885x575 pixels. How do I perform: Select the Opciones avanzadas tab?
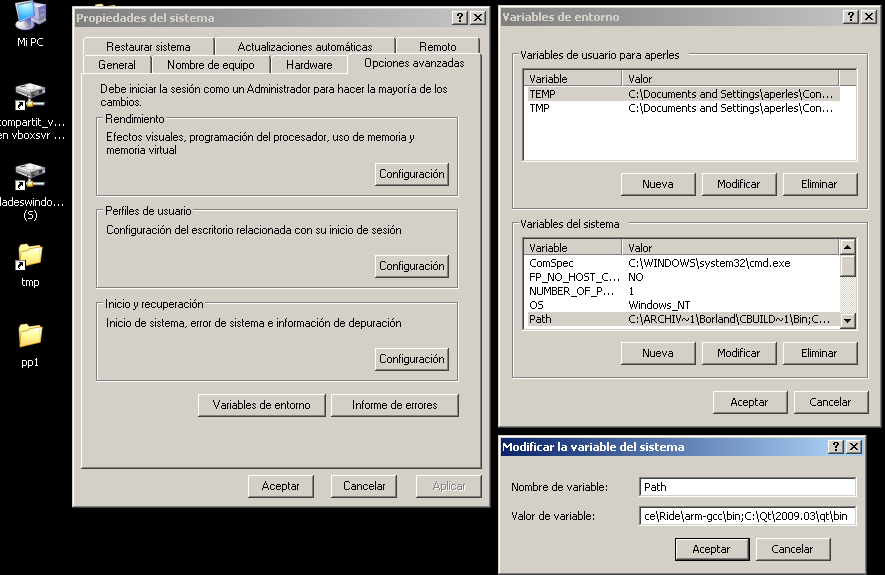click(x=414, y=63)
